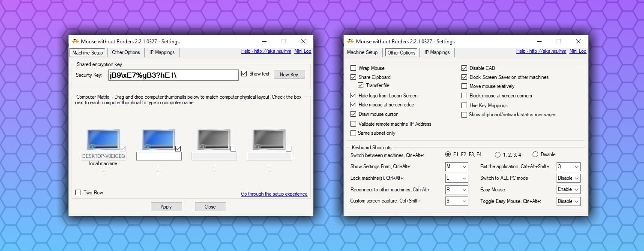The width and height of the screenshot is (644, 251).
Task: Click the DESKTOP-V0EIGBQ name field
Action: click(104, 157)
